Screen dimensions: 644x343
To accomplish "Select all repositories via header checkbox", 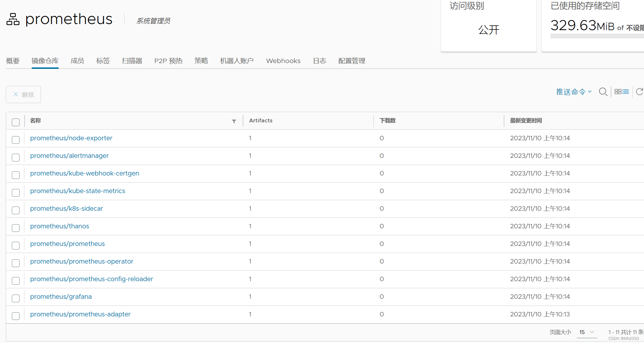I will 16,122.
